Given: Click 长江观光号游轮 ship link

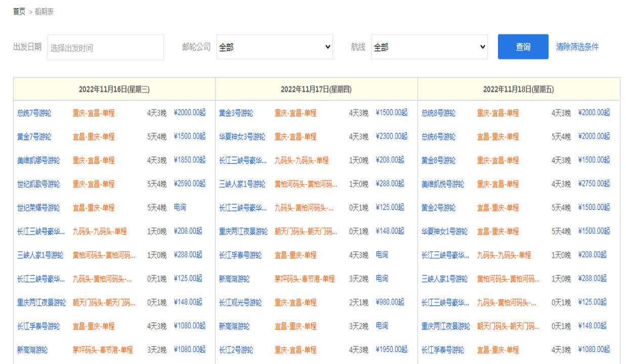Looking at the screenshot, I should coord(240,302).
